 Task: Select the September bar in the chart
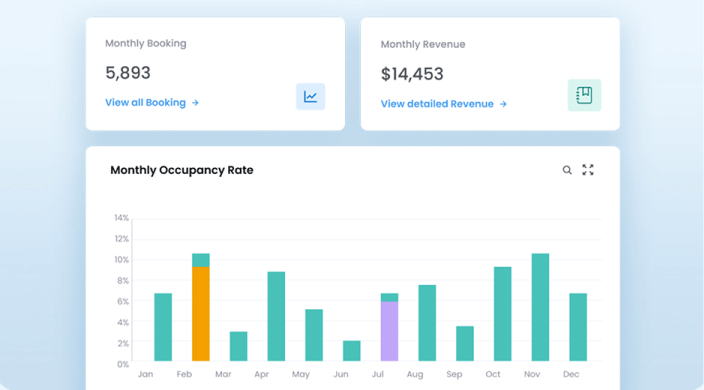(x=465, y=344)
